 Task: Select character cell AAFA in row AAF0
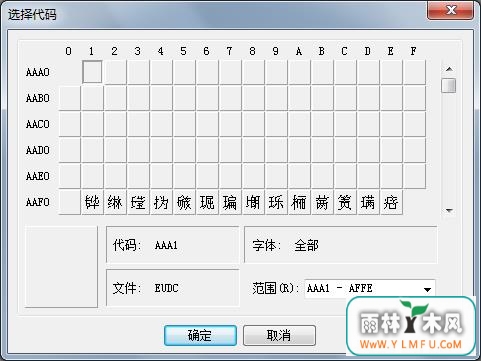click(299, 202)
